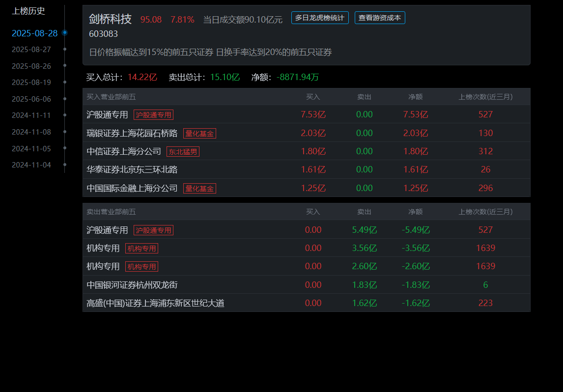This screenshot has width=563, height=392.
Task: Open 中国国际金融上海分公司 broker name
Action: [132, 188]
